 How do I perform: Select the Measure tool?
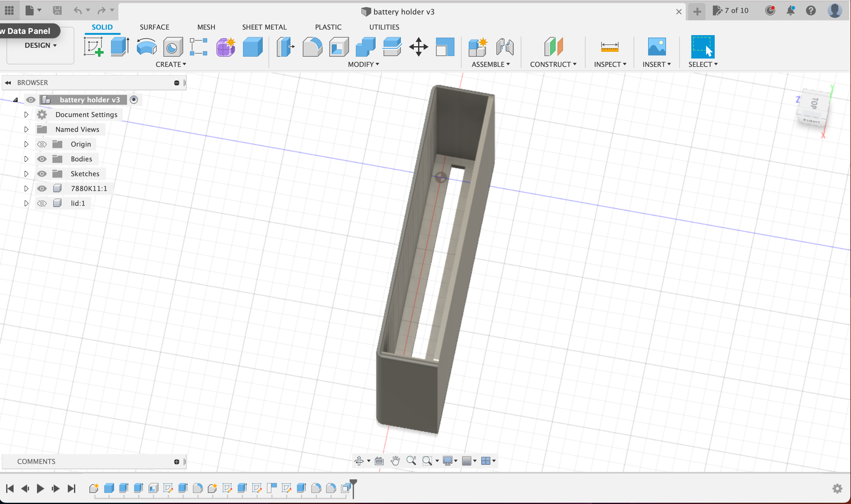(610, 47)
